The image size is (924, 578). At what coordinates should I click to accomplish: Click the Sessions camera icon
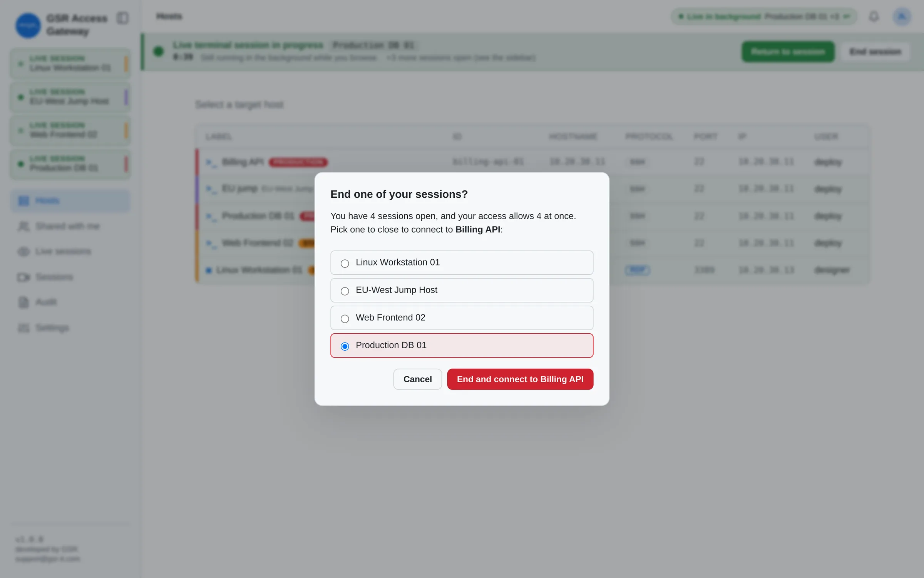pos(23,277)
